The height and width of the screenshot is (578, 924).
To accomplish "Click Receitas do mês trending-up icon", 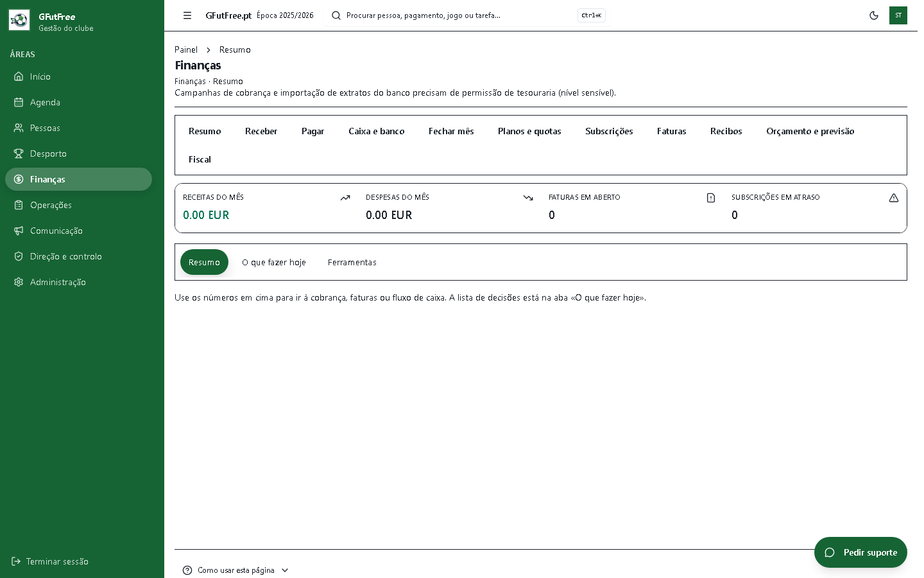I will tap(345, 198).
